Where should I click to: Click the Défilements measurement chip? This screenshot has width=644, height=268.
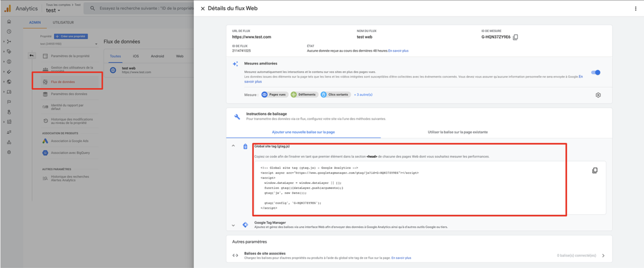click(304, 94)
